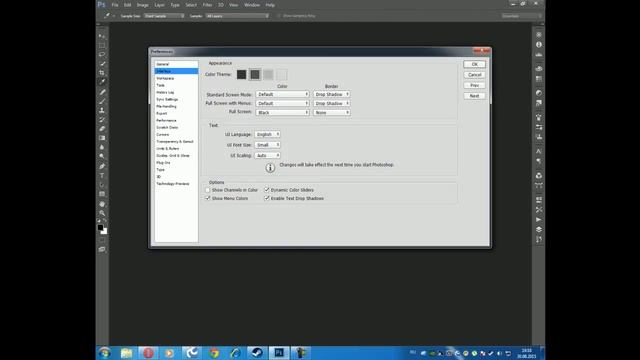Select the Lasso tool
640x360 pixels.
point(102,54)
